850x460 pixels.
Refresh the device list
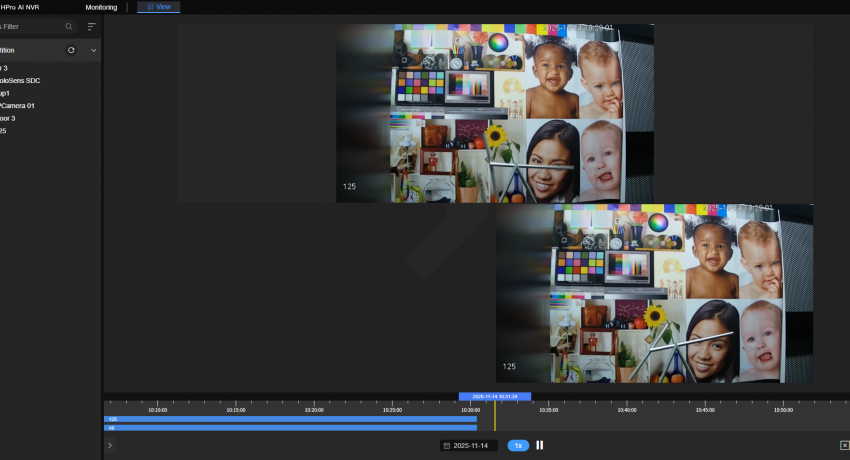tap(71, 50)
